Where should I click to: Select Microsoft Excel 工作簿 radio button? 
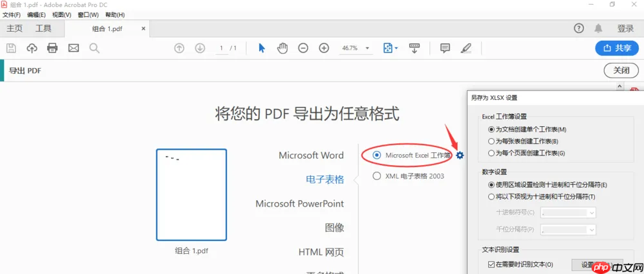[x=376, y=155]
